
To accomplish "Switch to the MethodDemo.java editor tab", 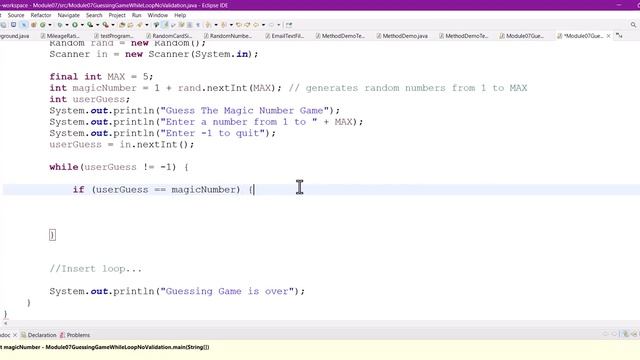I will pyautogui.click(x=402, y=36).
